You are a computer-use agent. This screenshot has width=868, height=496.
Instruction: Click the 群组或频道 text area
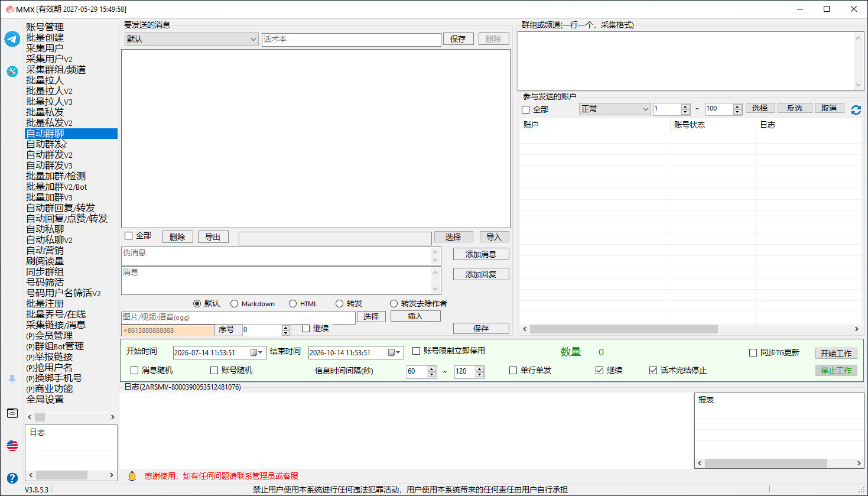pos(685,61)
